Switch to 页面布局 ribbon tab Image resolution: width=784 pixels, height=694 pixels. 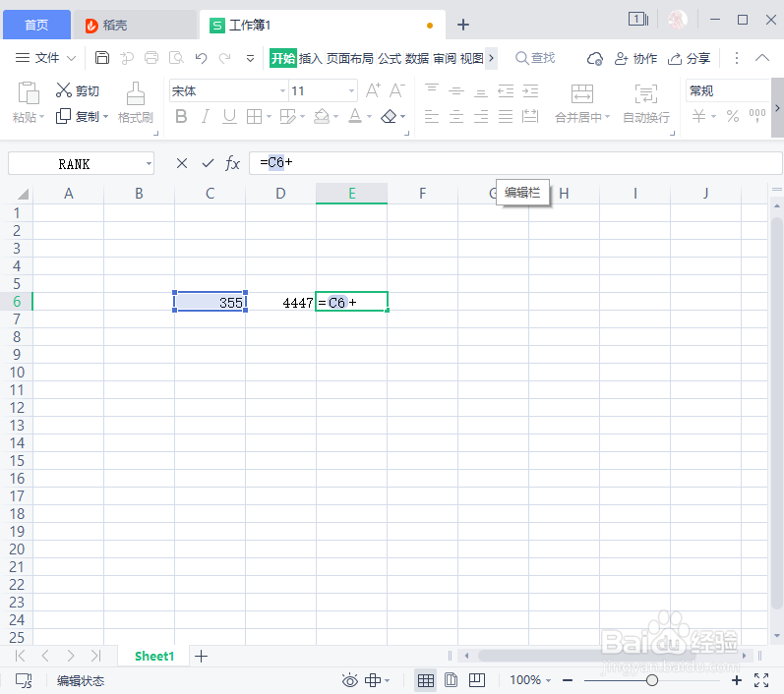pos(350,58)
